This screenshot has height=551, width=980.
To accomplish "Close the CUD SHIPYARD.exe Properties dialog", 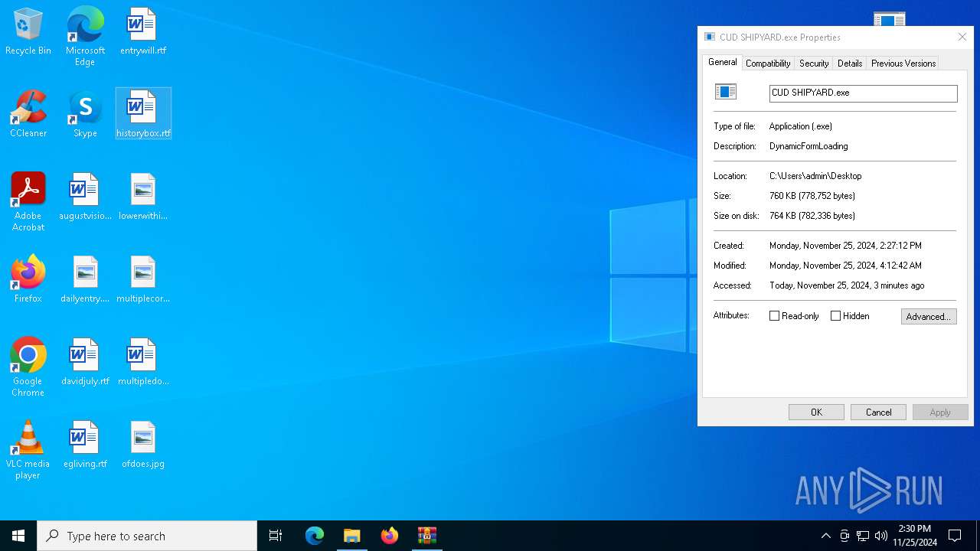I will pos(962,37).
